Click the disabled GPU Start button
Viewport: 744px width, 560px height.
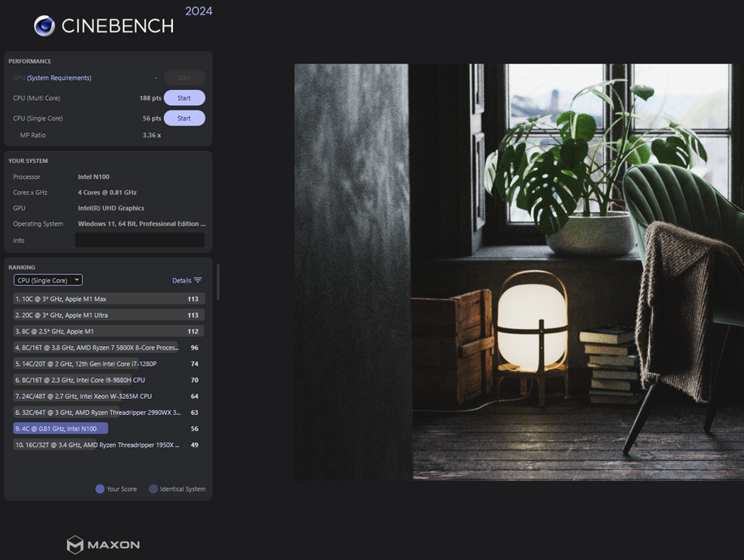[x=184, y=78]
